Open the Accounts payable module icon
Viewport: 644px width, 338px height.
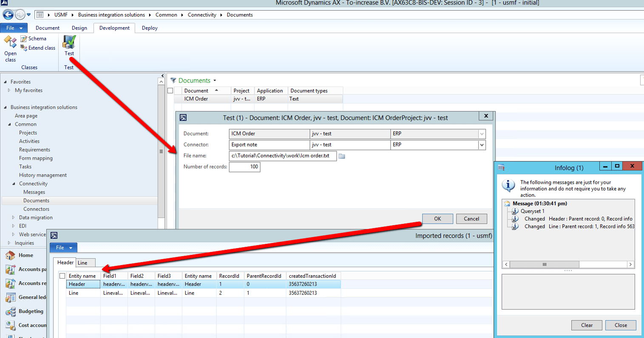[x=10, y=270]
